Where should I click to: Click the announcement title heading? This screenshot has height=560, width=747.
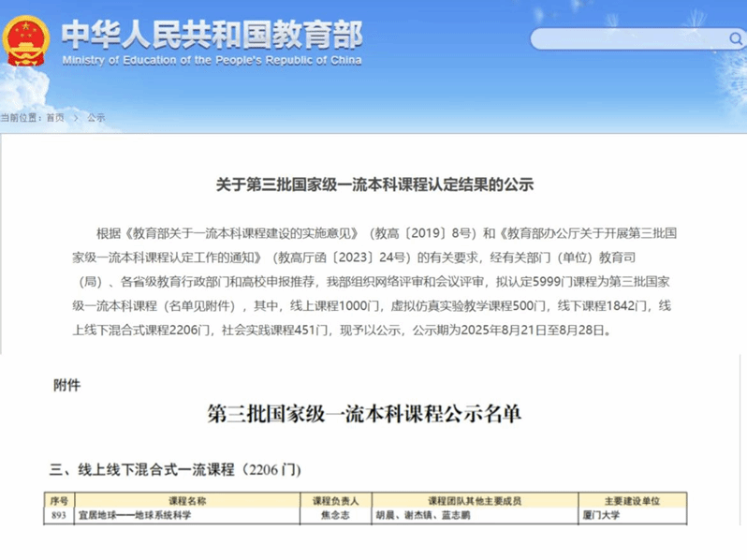pyautogui.click(x=373, y=184)
